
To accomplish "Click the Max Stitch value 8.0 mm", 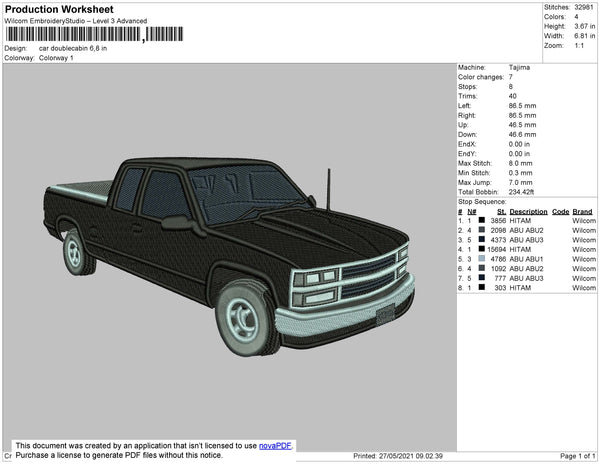I will pyautogui.click(x=520, y=163).
